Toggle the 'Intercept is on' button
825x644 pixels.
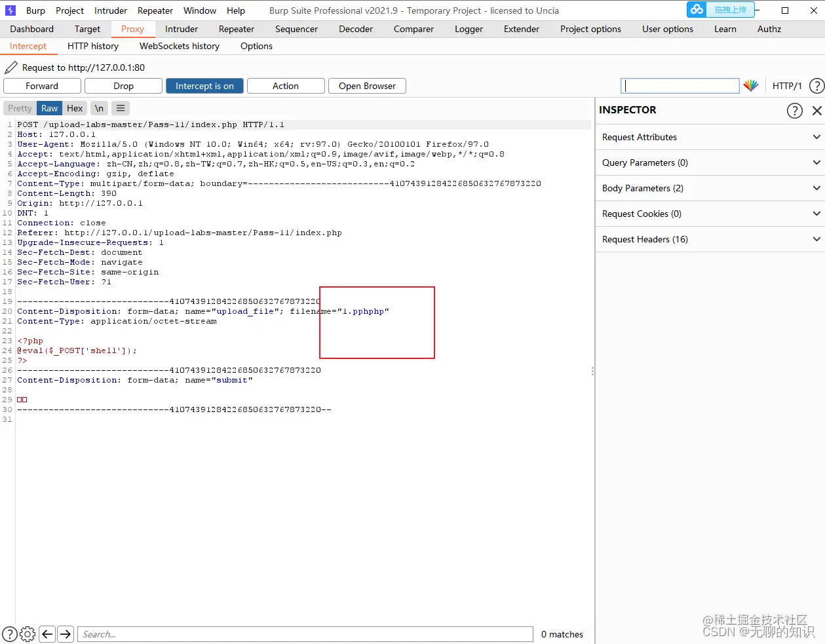point(204,86)
